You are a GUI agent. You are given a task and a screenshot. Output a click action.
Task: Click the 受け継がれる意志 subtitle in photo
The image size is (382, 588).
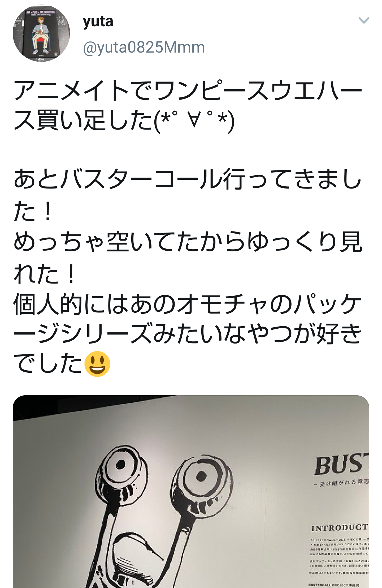click(341, 483)
